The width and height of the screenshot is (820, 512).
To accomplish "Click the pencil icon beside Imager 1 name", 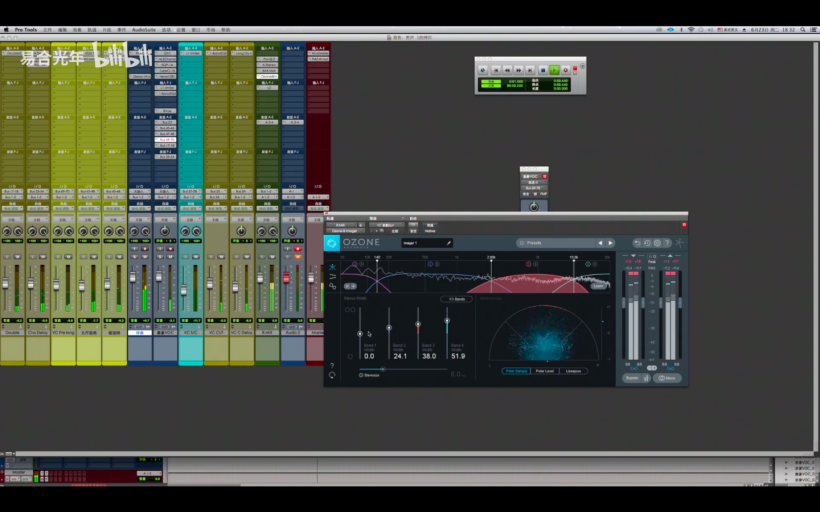I will click(x=449, y=243).
